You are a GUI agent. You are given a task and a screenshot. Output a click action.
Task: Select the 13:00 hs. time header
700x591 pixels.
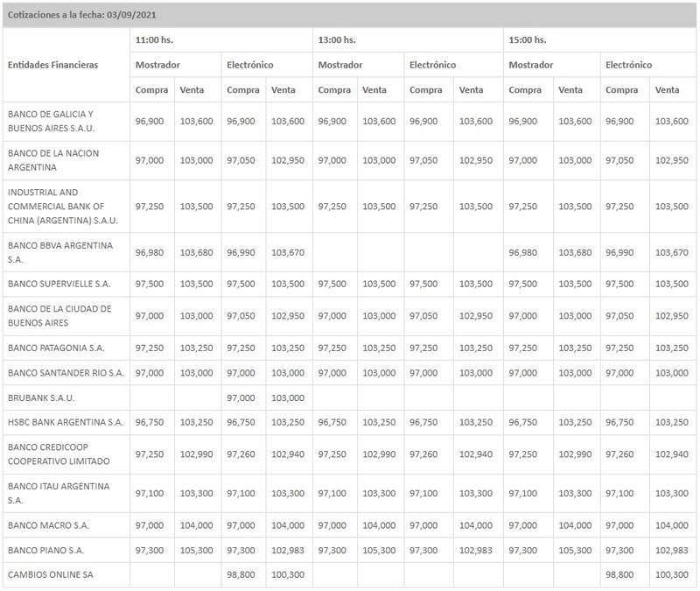click(337, 39)
